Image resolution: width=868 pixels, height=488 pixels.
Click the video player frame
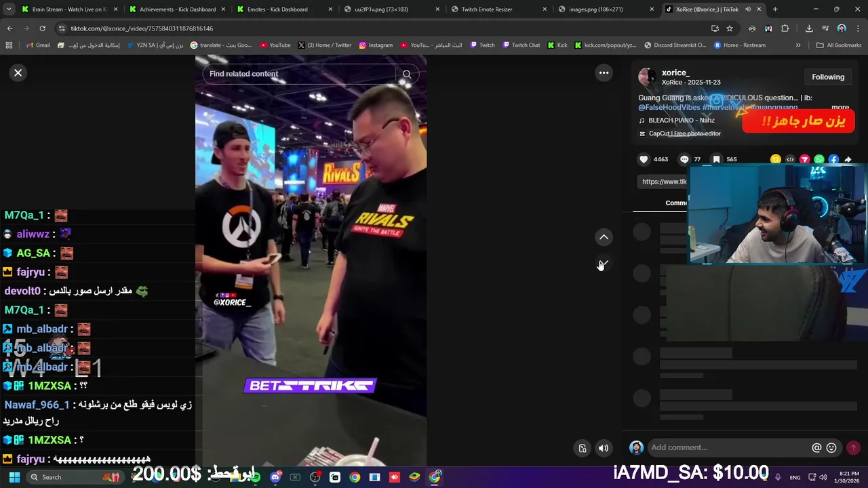coord(311,261)
